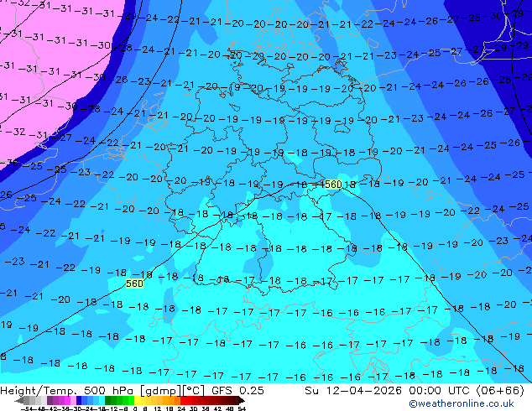Click the '-54' legend scale value
The image size is (532, 411).
(x=27, y=408)
